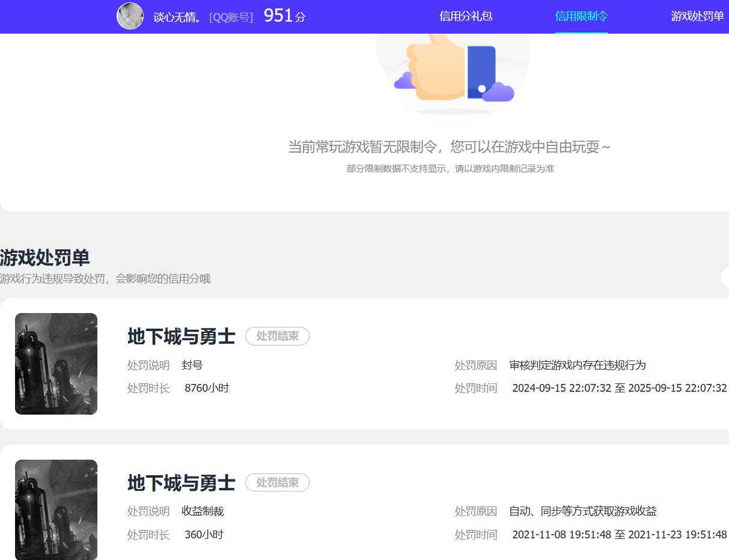729x560 pixels.
Task: Click the second 处罚结束 status badge
Action: click(277, 482)
